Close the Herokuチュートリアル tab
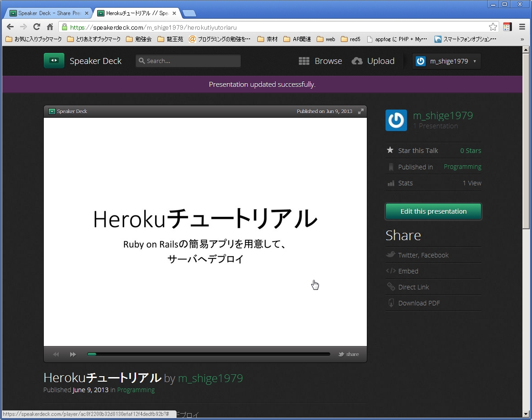 coord(174,13)
